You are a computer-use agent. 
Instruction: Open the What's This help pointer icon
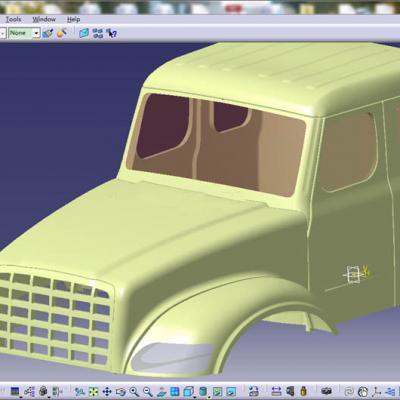click(111, 33)
